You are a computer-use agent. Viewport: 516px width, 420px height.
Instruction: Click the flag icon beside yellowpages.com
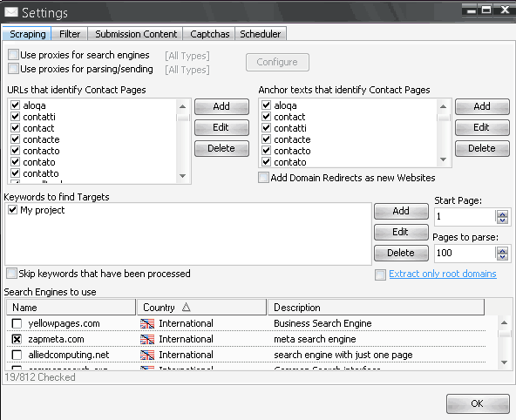(147, 323)
